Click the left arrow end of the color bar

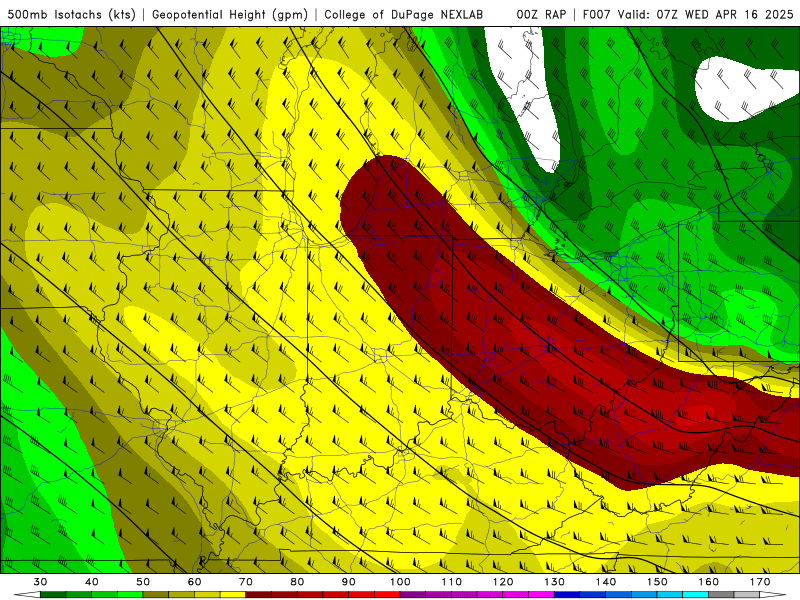pos(27,595)
